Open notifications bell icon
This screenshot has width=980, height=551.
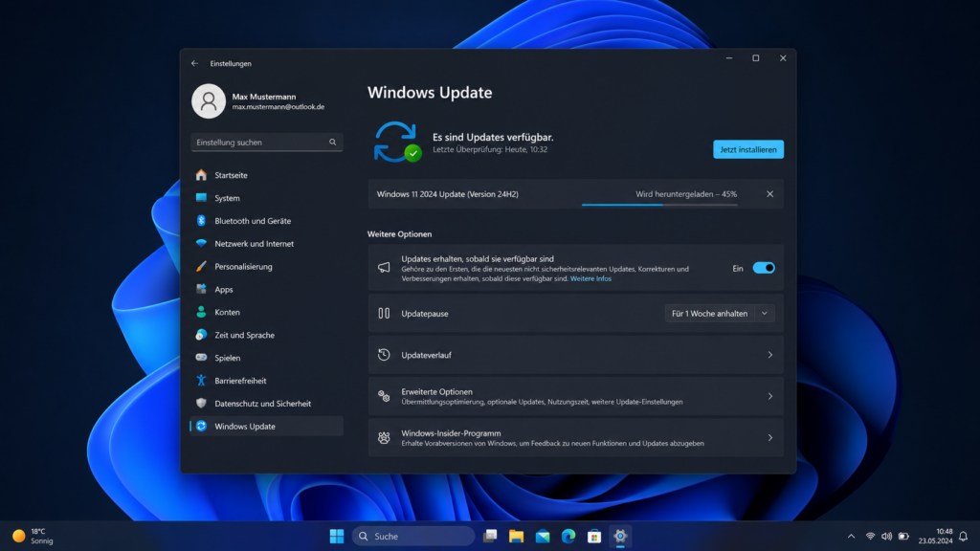pos(963,536)
